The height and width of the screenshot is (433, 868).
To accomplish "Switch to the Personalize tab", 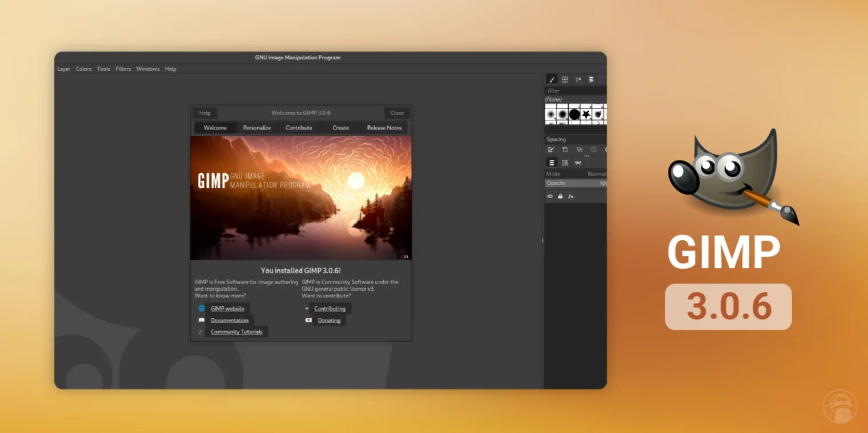I will click(x=256, y=127).
